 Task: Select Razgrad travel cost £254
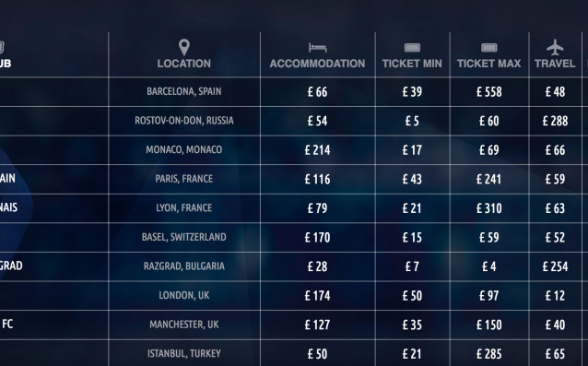point(555,266)
